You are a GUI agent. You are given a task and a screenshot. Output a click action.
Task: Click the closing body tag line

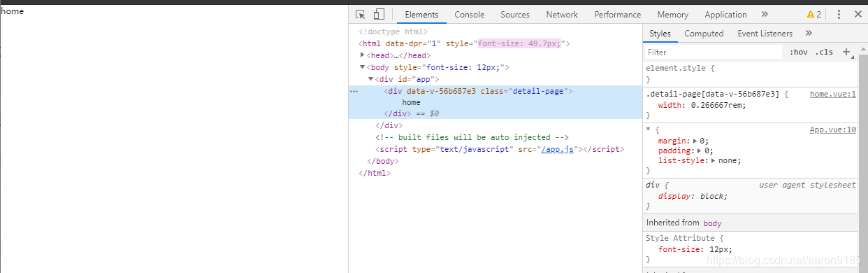(382, 161)
